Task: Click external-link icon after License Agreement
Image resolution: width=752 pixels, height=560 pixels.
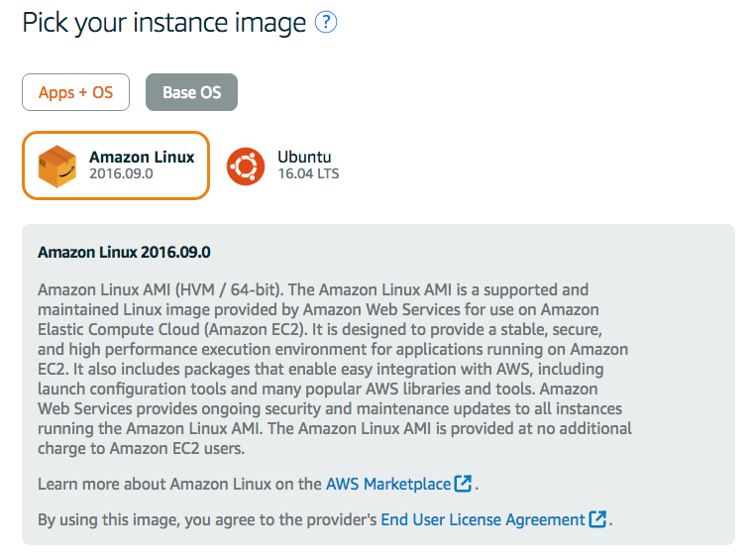Action: (x=597, y=519)
